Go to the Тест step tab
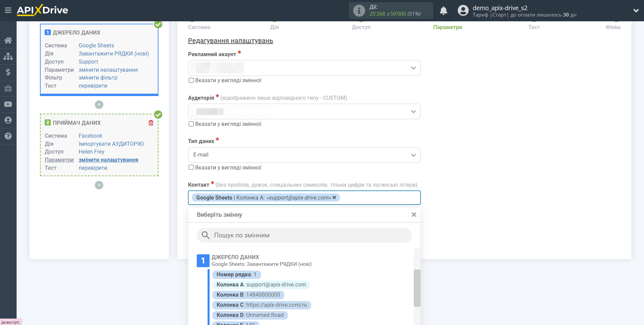 [534, 27]
